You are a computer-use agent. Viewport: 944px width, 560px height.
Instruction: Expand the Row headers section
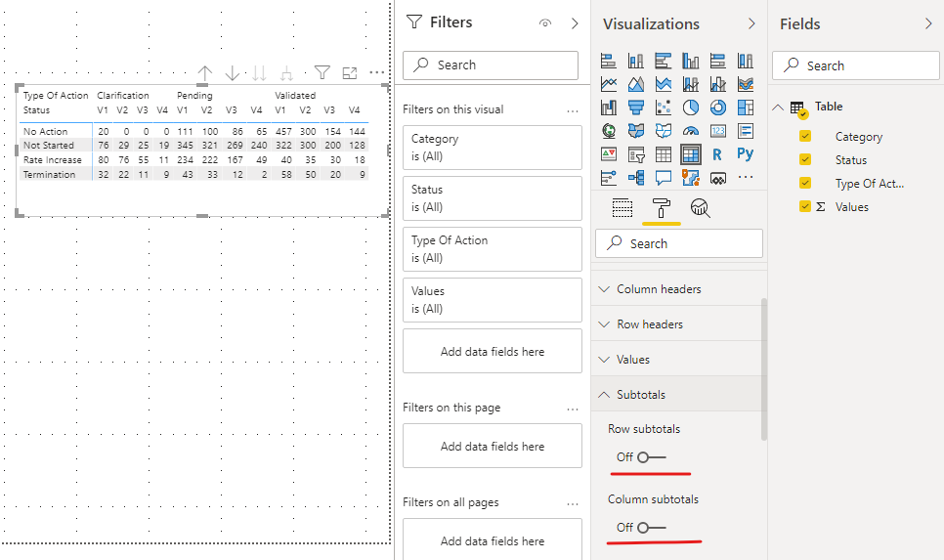pyautogui.click(x=679, y=323)
